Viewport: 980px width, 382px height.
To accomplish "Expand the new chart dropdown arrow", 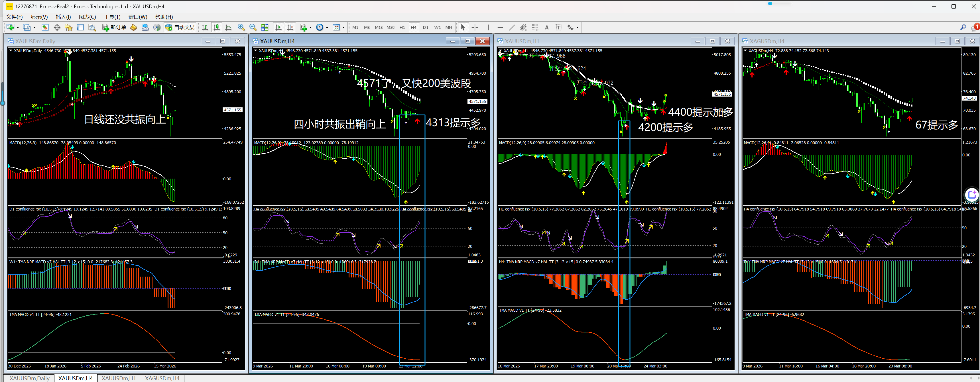I will (x=17, y=27).
